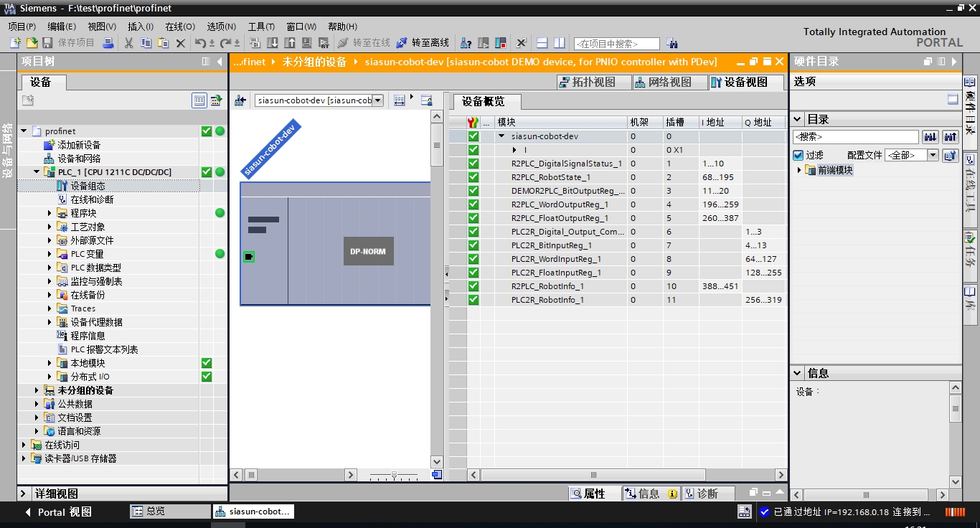Open the 属性 properties tab
The image size is (980, 528).
(x=593, y=494)
